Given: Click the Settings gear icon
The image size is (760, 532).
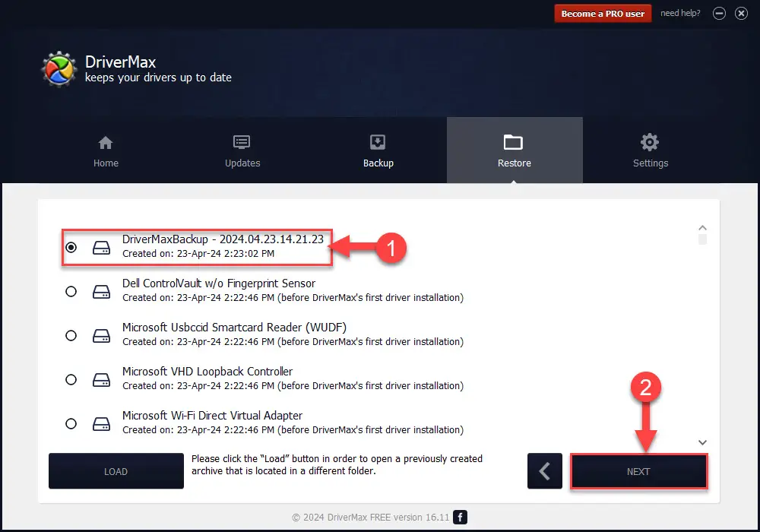Looking at the screenshot, I should click(x=650, y=142).
